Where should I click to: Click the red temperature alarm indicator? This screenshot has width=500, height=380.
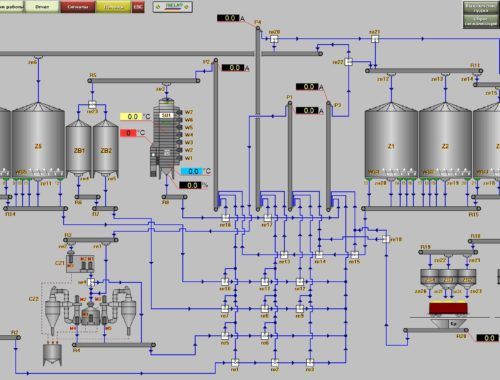pos(128,133)
